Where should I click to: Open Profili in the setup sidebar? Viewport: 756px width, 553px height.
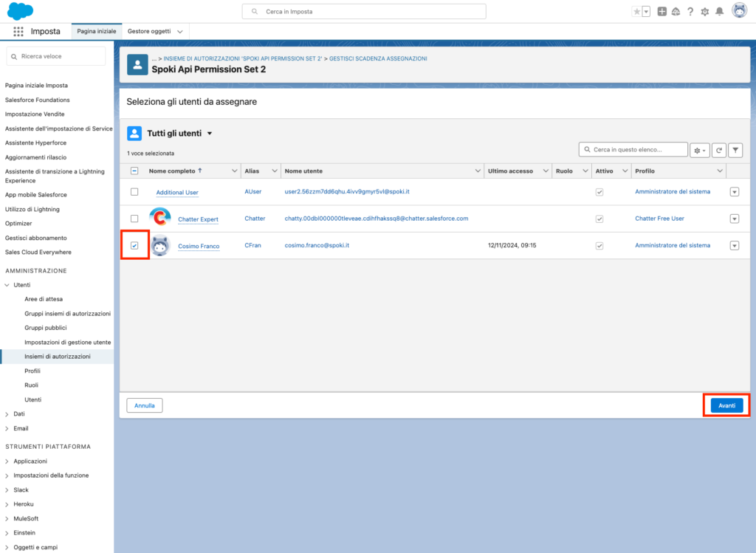click(32, 371)
